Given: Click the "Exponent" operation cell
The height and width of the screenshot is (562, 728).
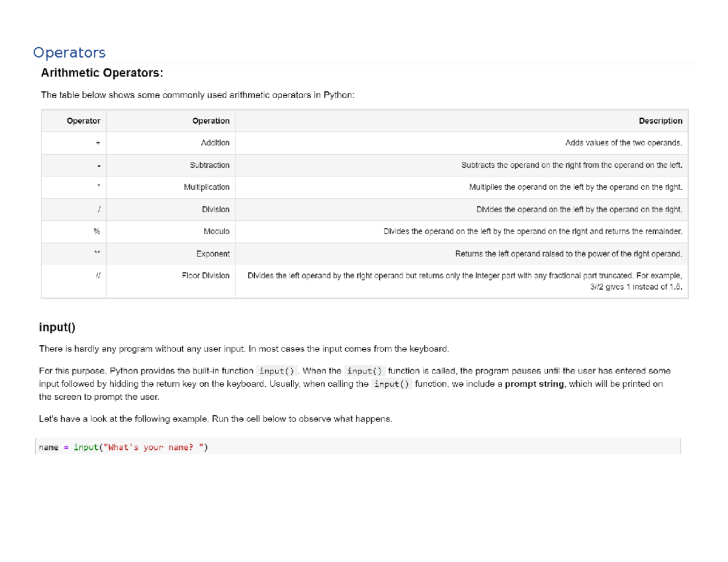Looking at the screenshot, I should click(213, 253).
